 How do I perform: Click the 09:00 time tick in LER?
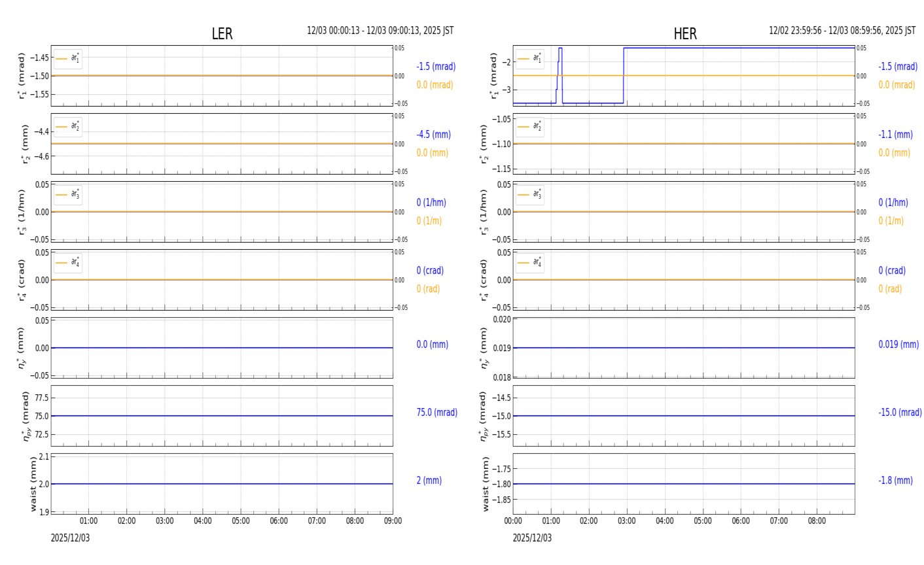coord(393,521)
